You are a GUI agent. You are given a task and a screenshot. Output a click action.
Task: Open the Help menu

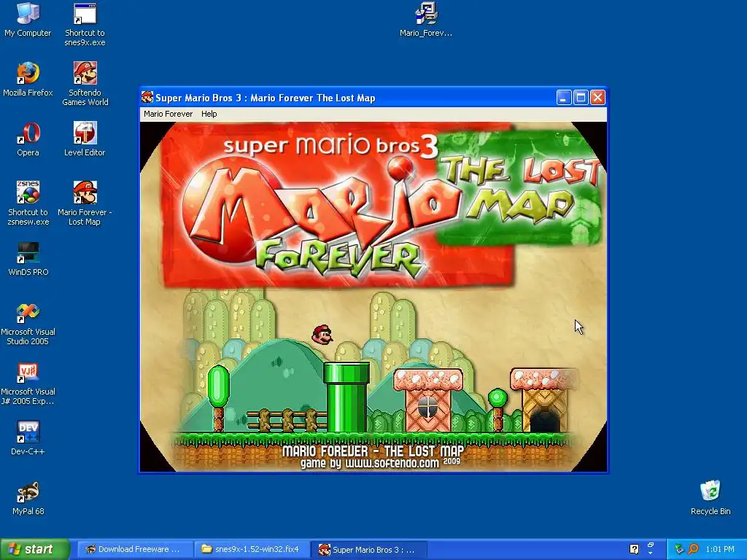(x=209, y=114)
